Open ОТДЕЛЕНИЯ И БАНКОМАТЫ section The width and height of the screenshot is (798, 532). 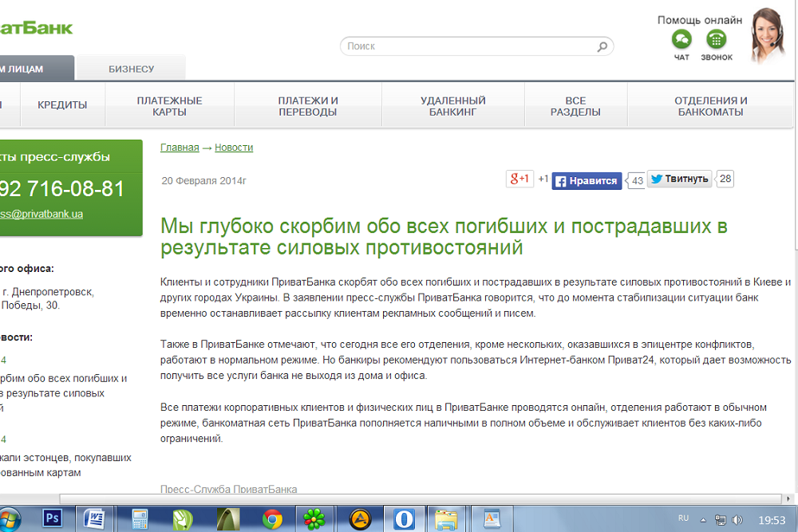point(710,106)
